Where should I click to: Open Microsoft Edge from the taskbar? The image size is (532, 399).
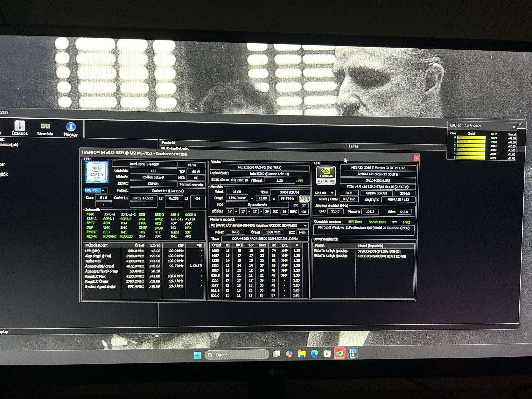[314, 353]
